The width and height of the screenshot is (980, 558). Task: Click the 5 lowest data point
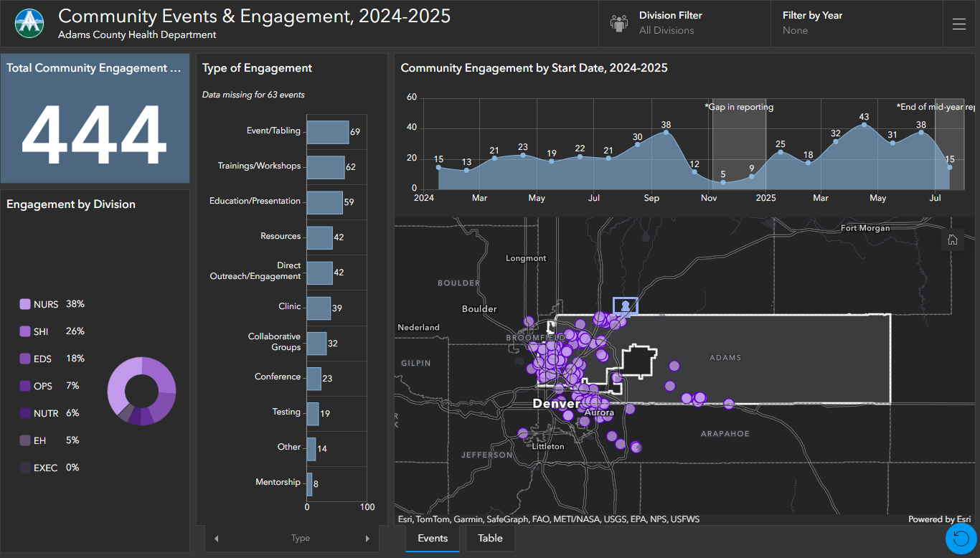click(723, 182)
